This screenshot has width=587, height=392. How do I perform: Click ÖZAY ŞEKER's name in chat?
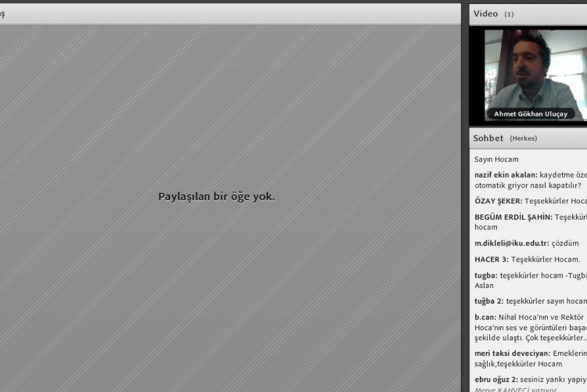(x=498, y=201)
